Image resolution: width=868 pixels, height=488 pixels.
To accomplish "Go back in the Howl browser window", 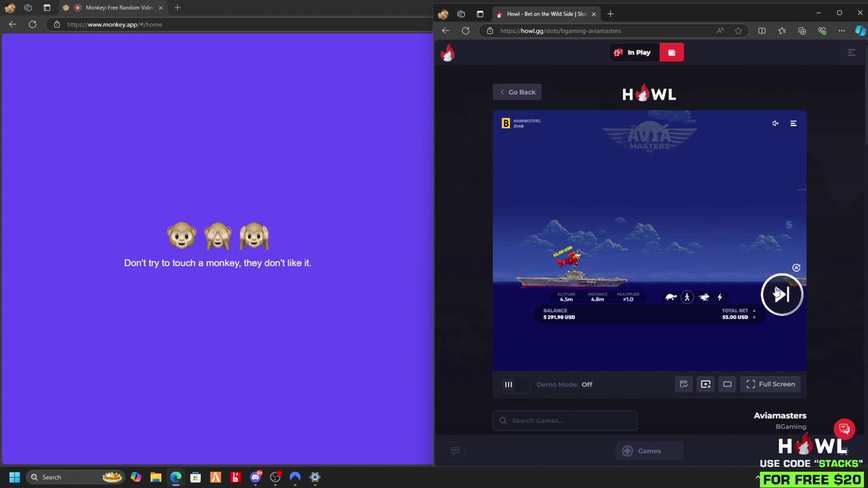I will 446,30.
